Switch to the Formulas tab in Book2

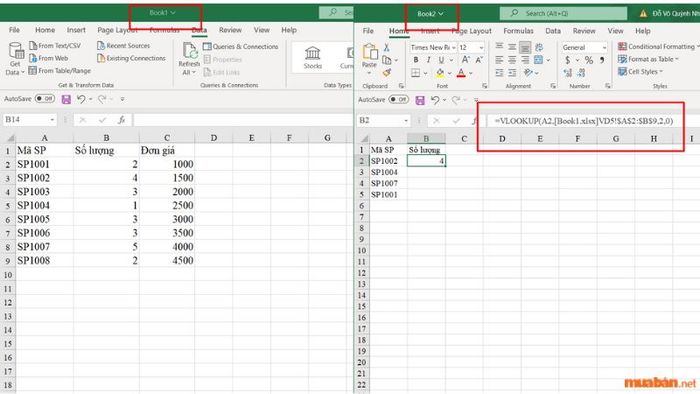tap(518, 31)
